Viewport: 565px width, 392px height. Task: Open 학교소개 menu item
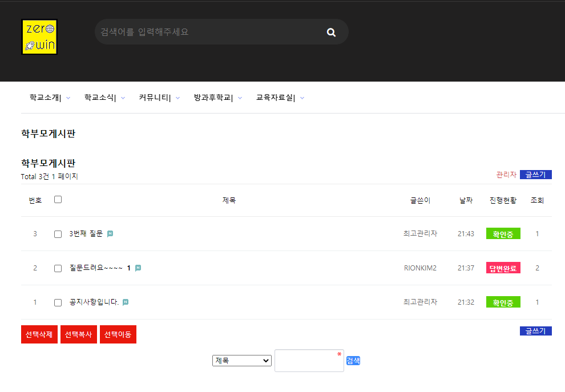[46, 98]
